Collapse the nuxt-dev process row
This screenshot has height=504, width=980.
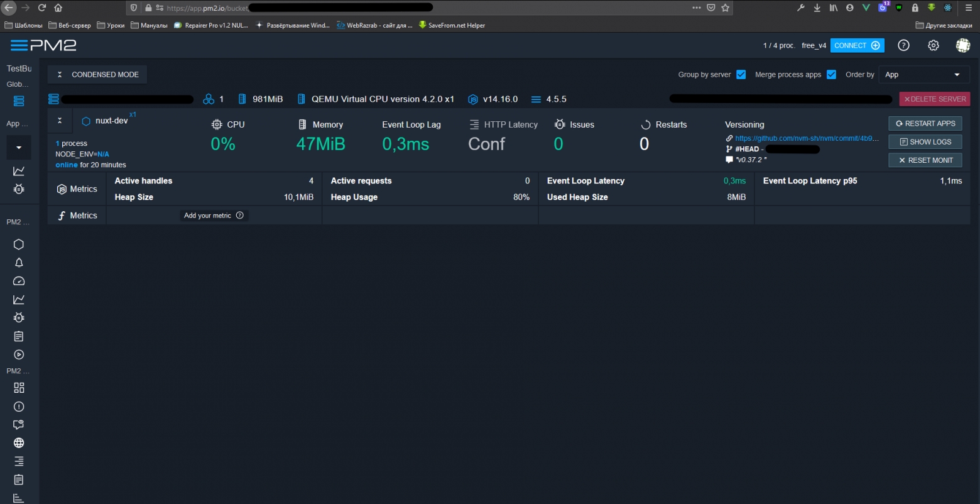click(60, 121)
